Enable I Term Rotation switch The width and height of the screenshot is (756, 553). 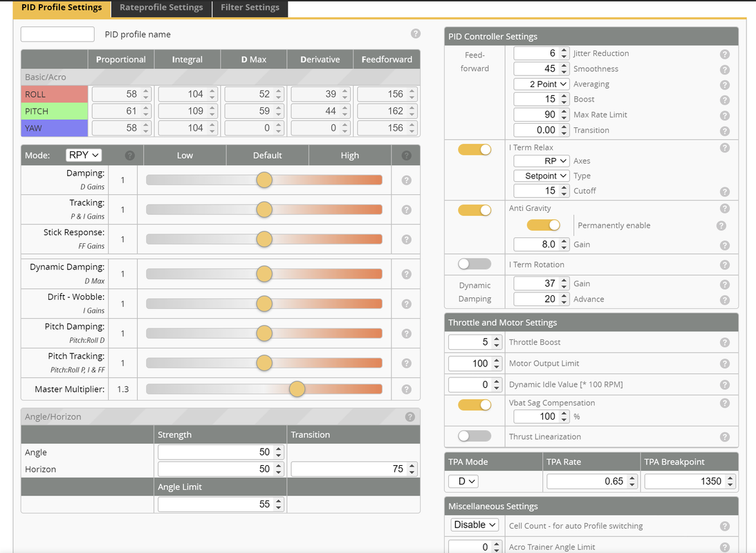[x=474, y=263]
